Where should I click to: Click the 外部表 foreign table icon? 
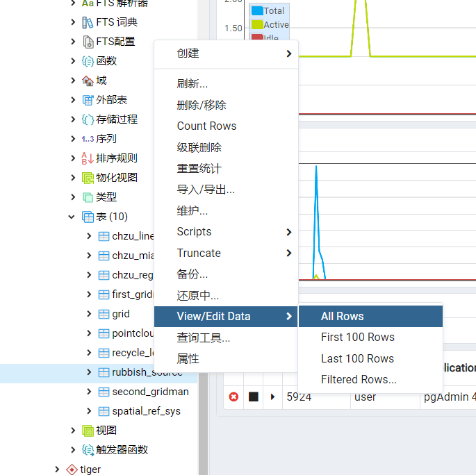tap(88, 100)
